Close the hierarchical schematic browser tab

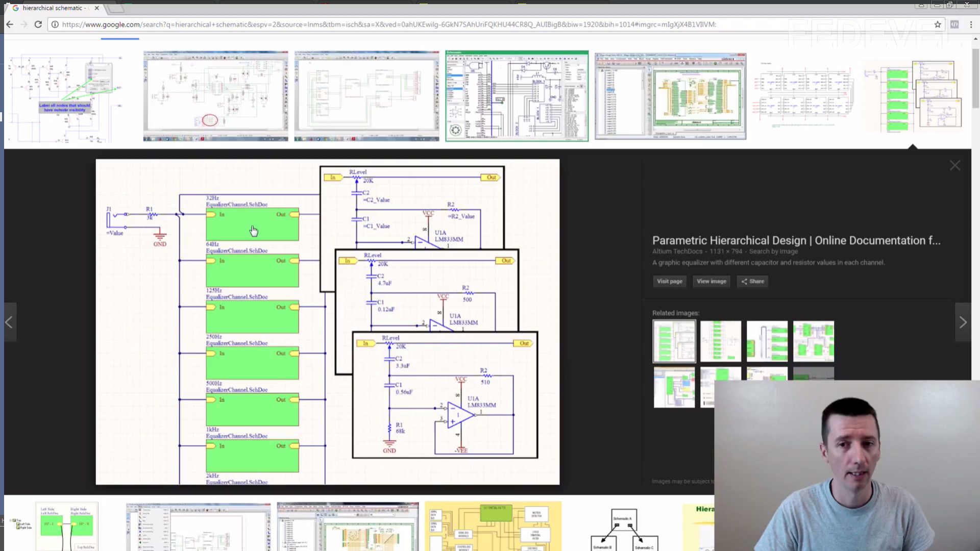96,8
